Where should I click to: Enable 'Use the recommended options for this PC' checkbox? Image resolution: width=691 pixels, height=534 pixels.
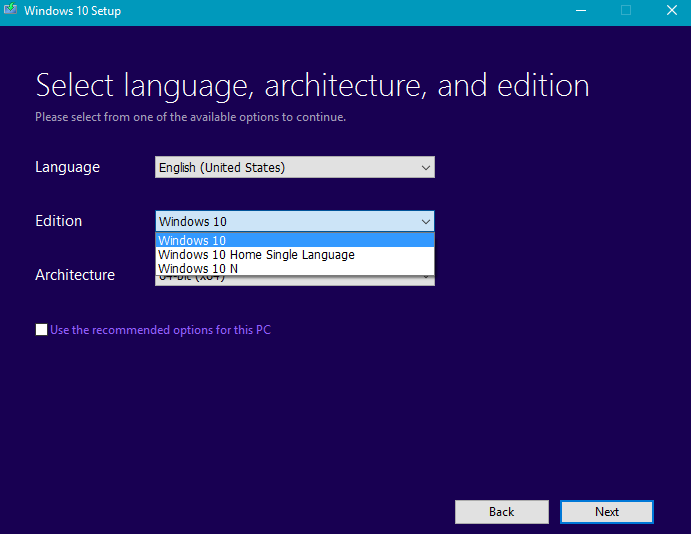[x=41, y=330]
